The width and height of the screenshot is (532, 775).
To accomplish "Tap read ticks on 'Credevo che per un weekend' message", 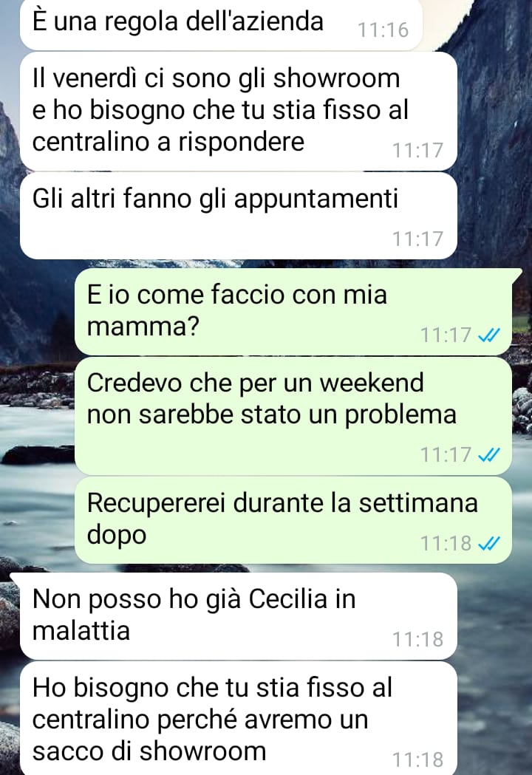I will tap(489, 454).
